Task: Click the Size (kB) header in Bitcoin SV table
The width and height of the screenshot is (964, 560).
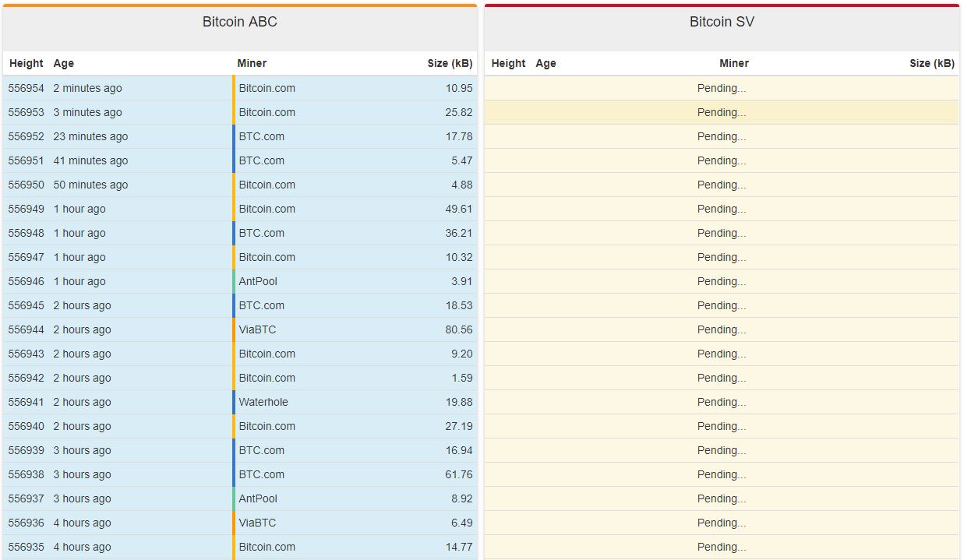Action: click(x=932, y=63)
